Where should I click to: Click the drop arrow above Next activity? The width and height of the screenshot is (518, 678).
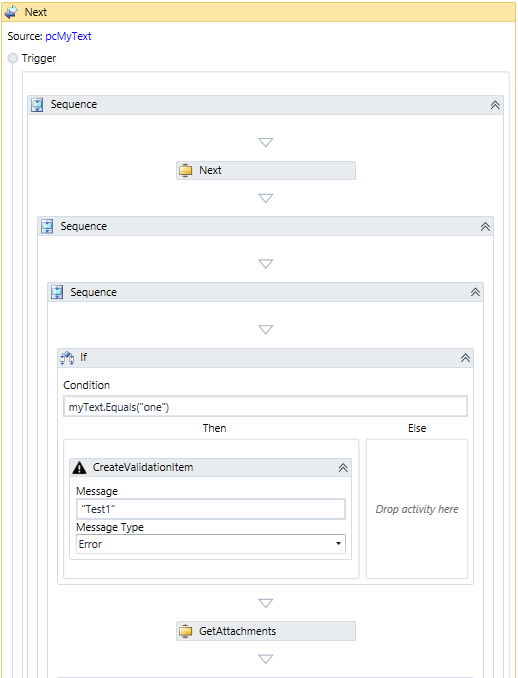[265, 142]
